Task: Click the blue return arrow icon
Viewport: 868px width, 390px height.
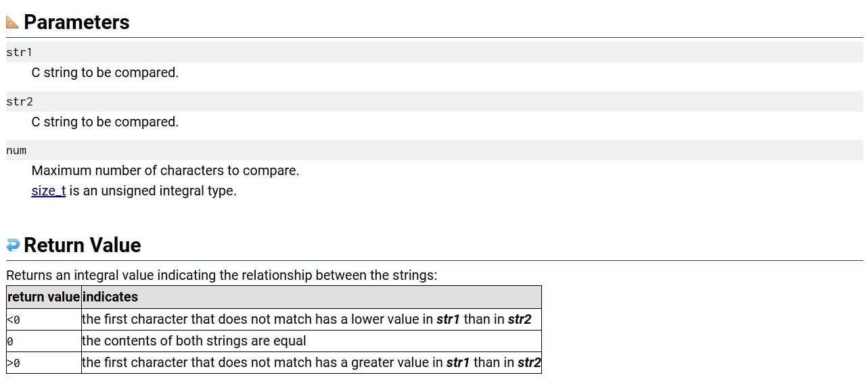Action: click(x=13, y=245)
